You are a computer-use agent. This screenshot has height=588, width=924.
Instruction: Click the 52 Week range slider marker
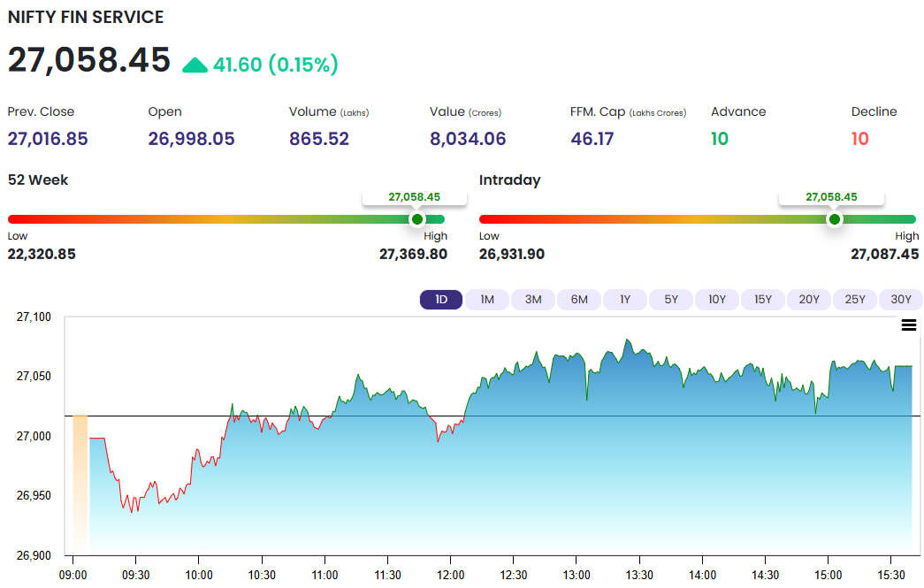[x=417, y=219]
